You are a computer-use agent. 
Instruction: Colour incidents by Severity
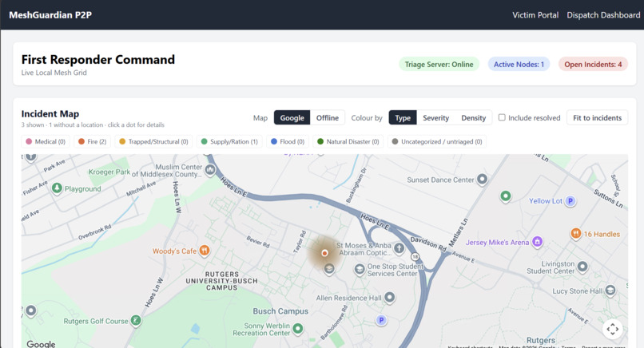[435, 118]
